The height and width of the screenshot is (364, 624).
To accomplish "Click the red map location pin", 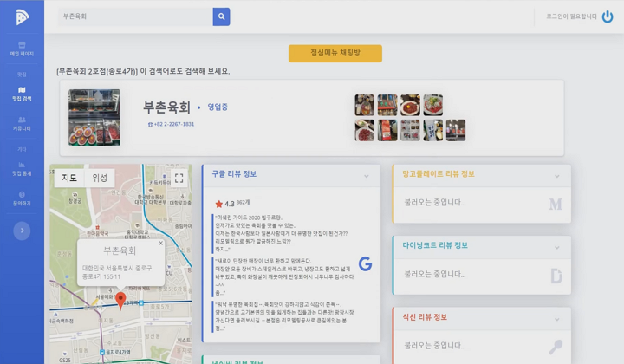I will pos(120,301).
